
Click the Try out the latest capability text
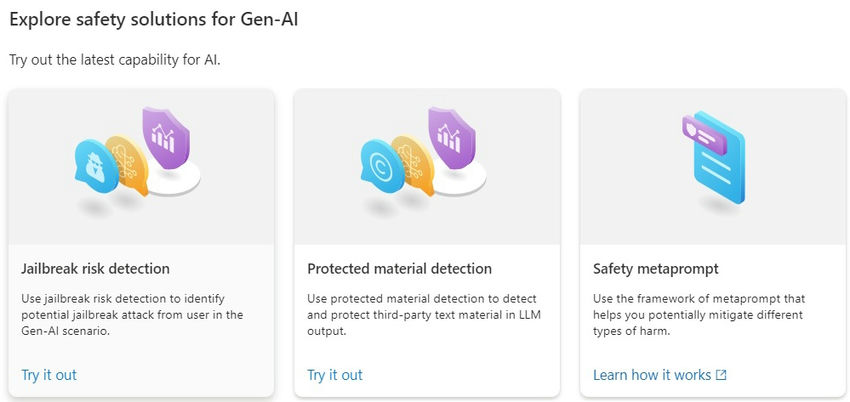pyautogui.click(x=114, y=60)
